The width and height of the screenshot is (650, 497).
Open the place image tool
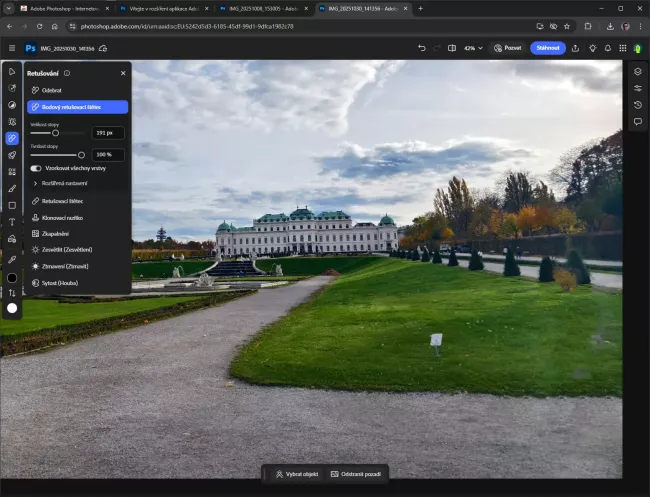click(x=12, y=239)
